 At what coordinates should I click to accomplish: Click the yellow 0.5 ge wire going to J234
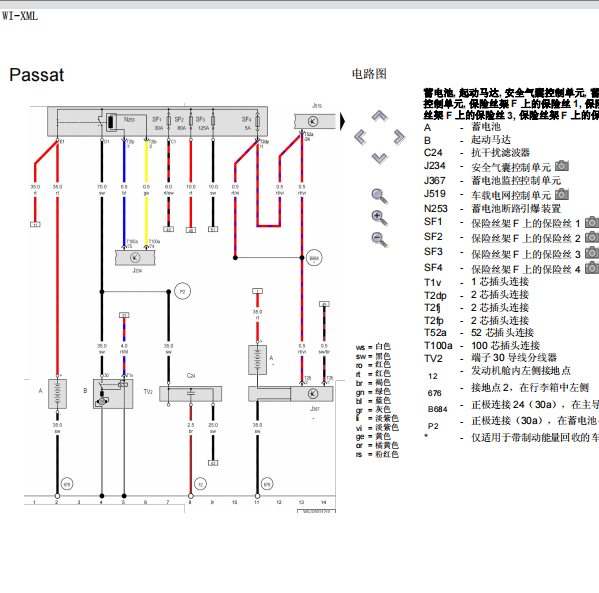pos(146,194)
